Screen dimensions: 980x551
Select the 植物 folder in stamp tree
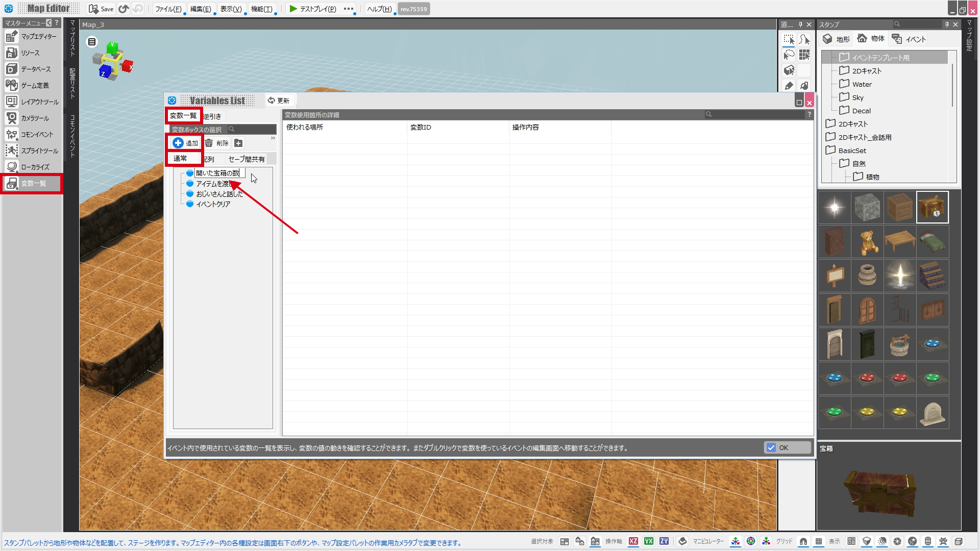pyautogui.click(x=866, y=177)
